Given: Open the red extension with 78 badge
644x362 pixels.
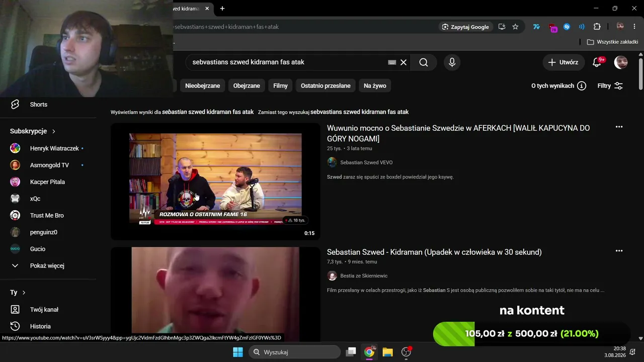Looking at the screenshot, I should (x=553, y=27).
